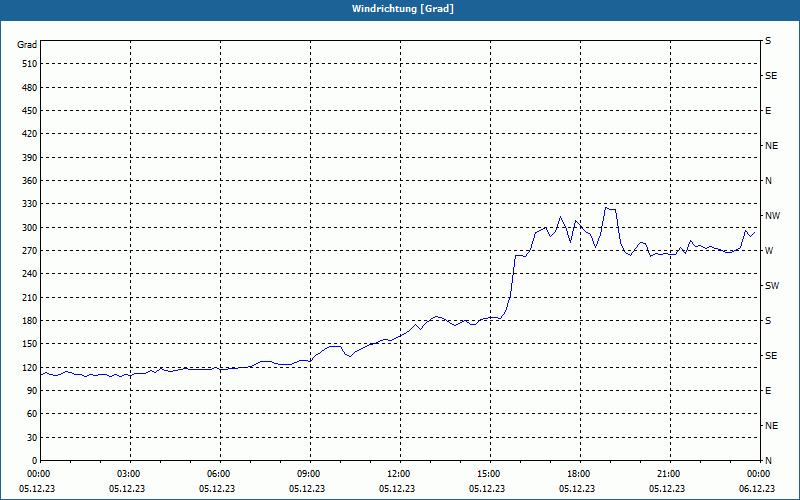Image resolution: width=800 pixels, height=500 pixels.
Task: Click the "E" compass label level with 450
Action: [x=768, y=111]
